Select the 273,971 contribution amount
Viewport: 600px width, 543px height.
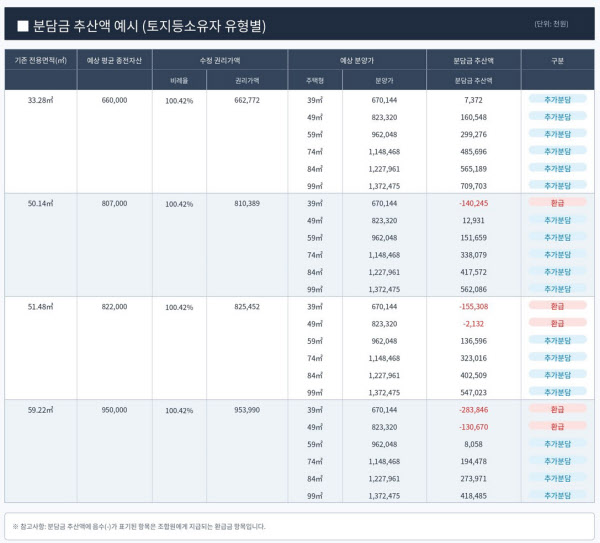pyautogui.click(x=473, y=479)
